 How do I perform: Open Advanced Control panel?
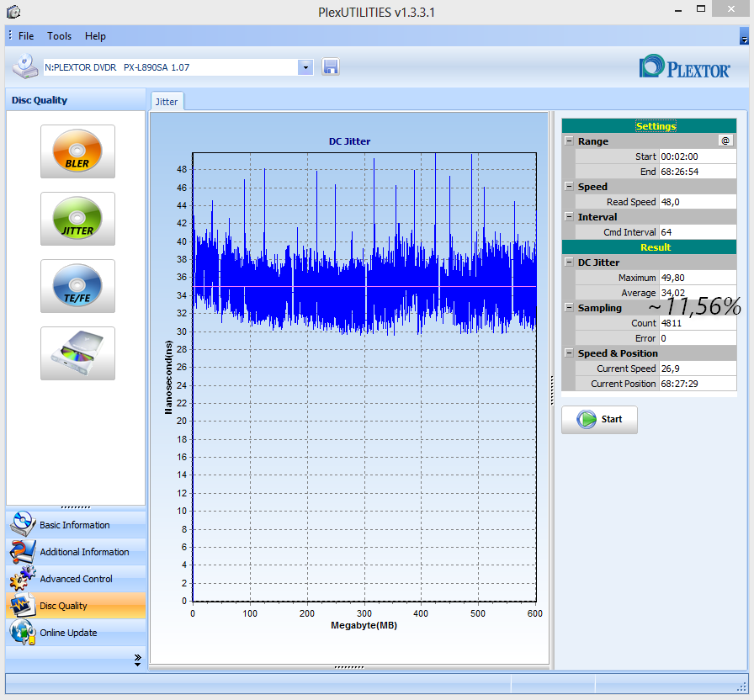(x=76, y=578)
